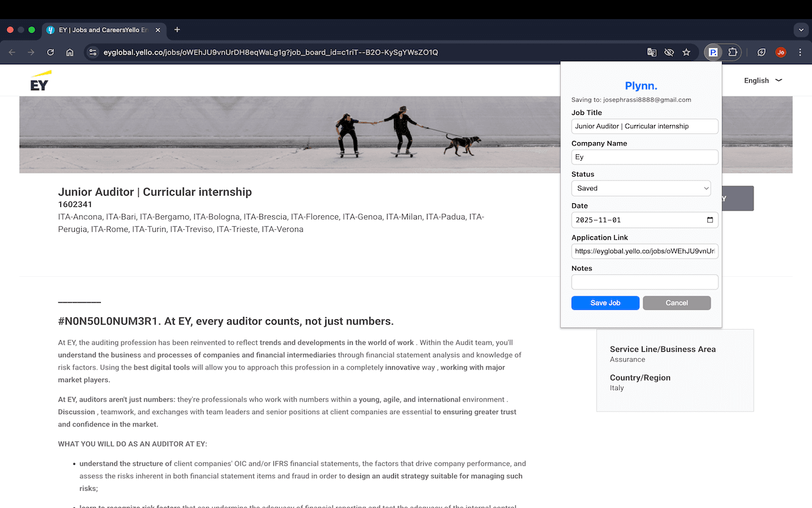The height and width of the screenshot is (508, 812).
Task: Open the English language selector
Action: [763, 81]
